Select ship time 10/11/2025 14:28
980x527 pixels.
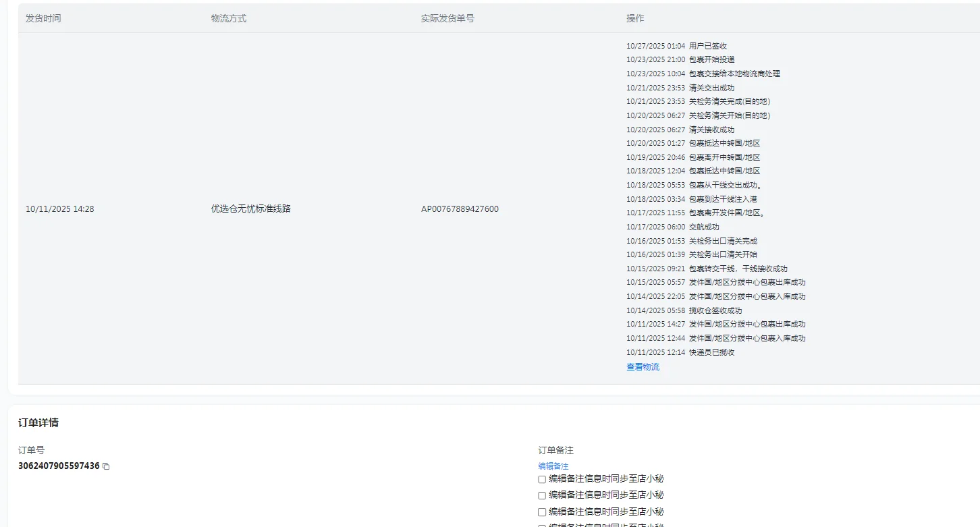coord(60,209)
